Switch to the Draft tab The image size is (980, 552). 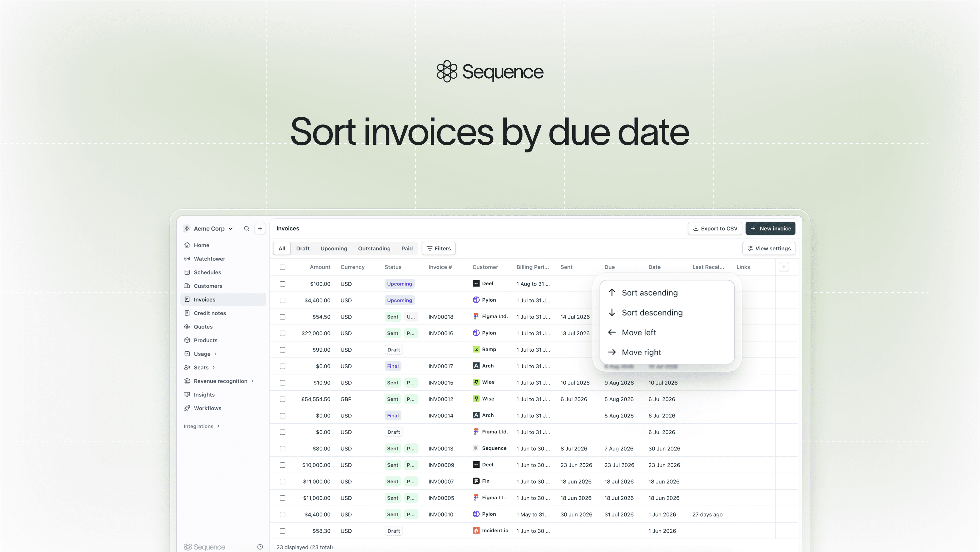point(303,248)
